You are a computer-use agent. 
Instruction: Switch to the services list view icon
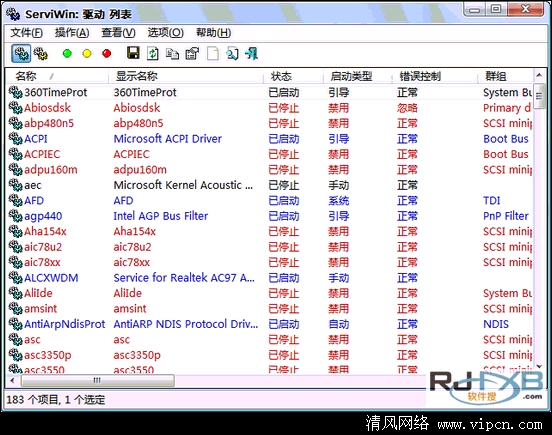[41, 53]
